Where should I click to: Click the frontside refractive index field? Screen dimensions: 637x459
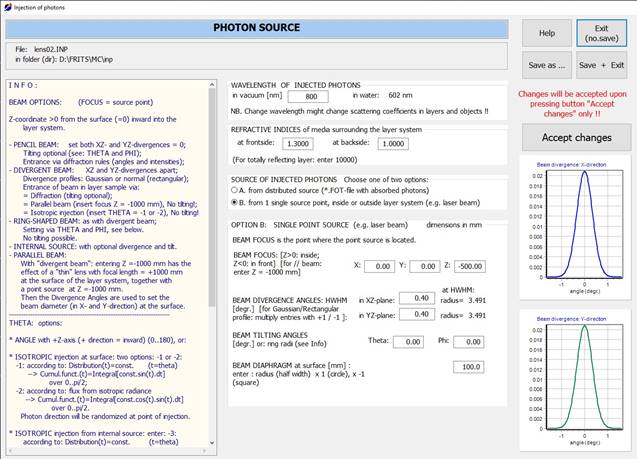(298, 143)
